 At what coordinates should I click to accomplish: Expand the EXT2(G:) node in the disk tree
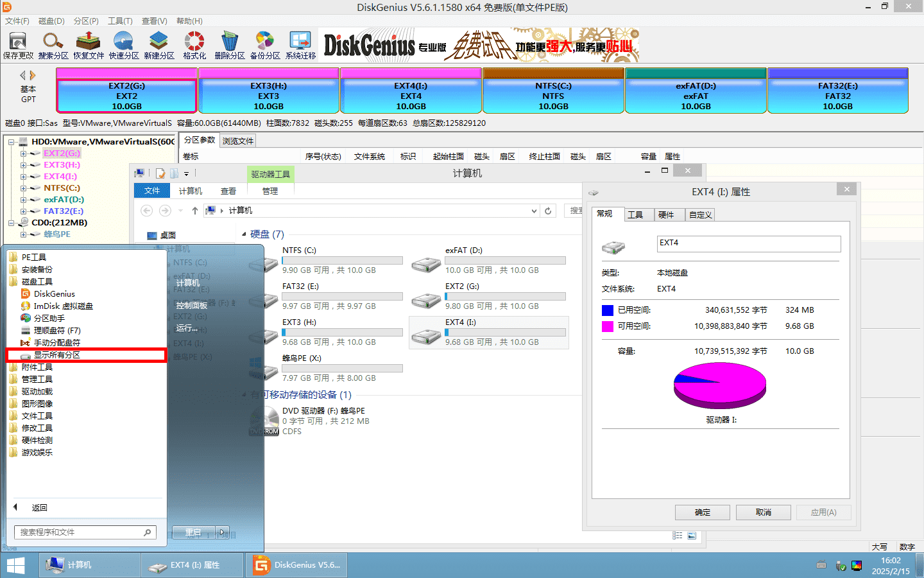click(x=23, y=153)
